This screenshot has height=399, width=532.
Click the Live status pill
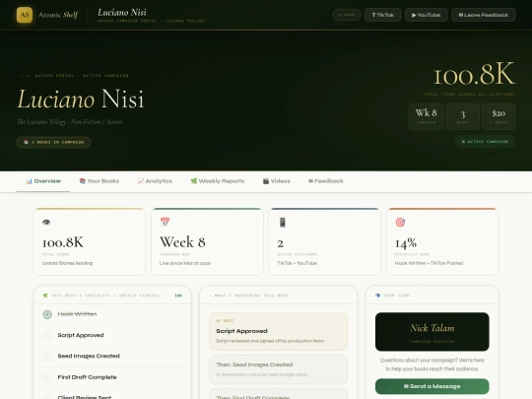pyautogui.click(x=346, y=15)
